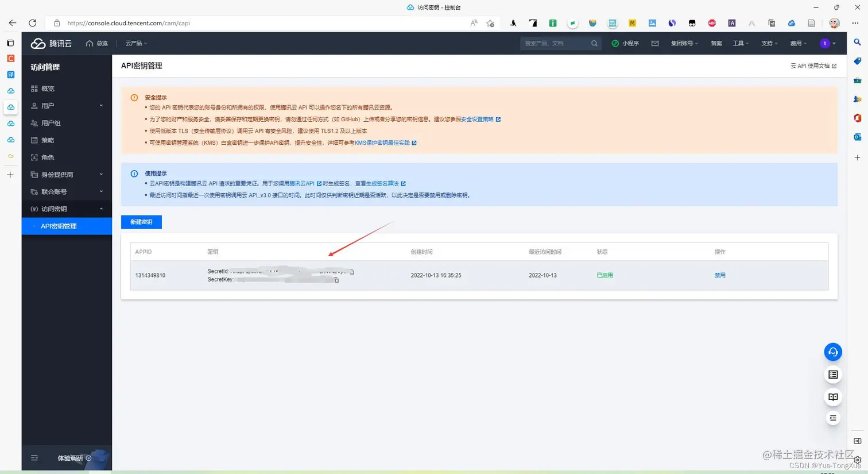Click the warning icon in 安全提示
This screenshot has height=474, width=868.
134,98
